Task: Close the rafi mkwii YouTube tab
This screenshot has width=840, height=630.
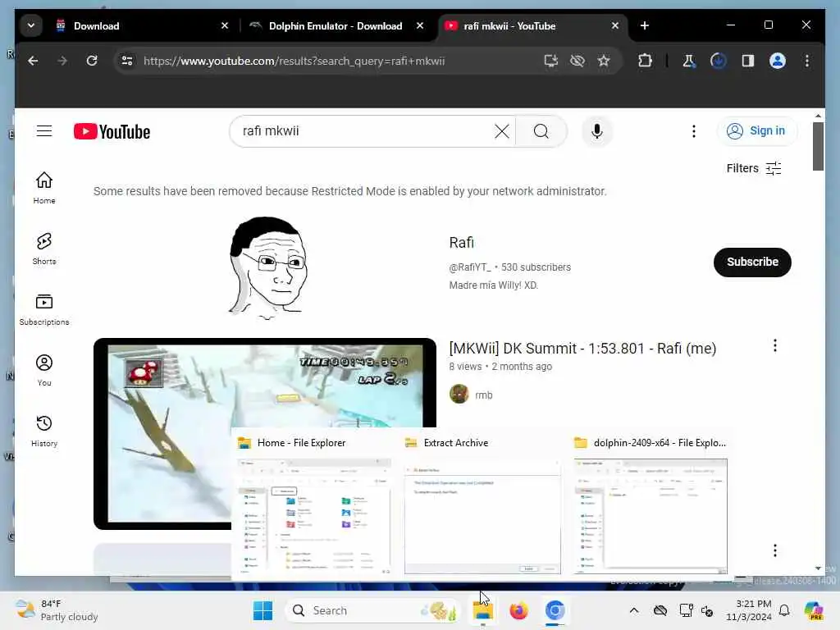Action: (x=615, y=25)
